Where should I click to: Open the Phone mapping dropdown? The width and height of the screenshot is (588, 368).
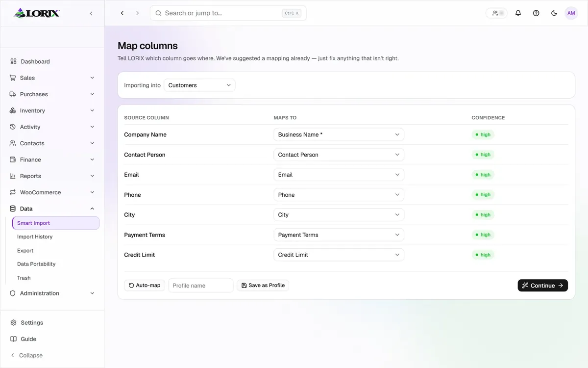pos(339,195)
